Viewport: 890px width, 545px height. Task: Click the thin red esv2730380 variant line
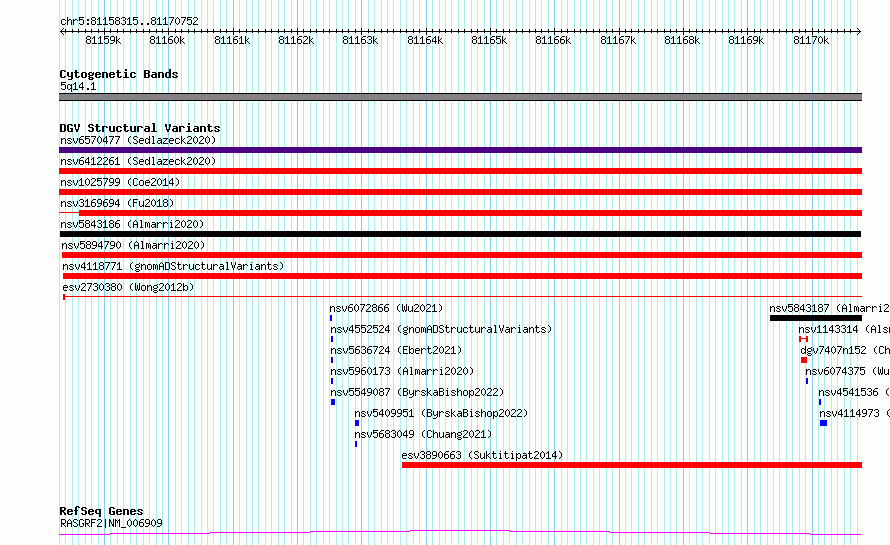(462, 296)
